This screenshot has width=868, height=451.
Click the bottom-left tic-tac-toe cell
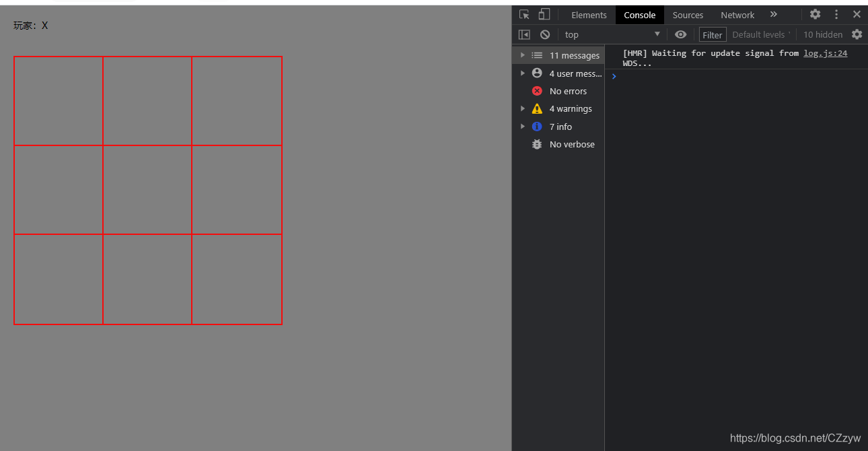point(59,279)
